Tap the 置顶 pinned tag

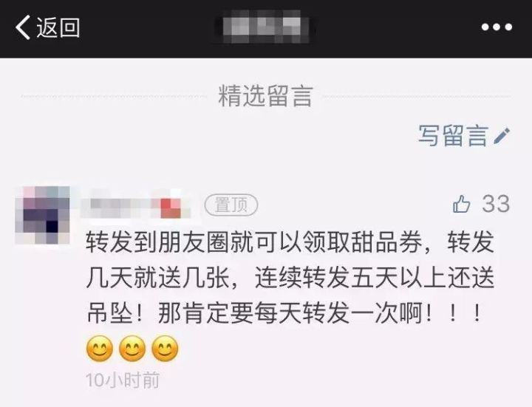pos(231,205)
